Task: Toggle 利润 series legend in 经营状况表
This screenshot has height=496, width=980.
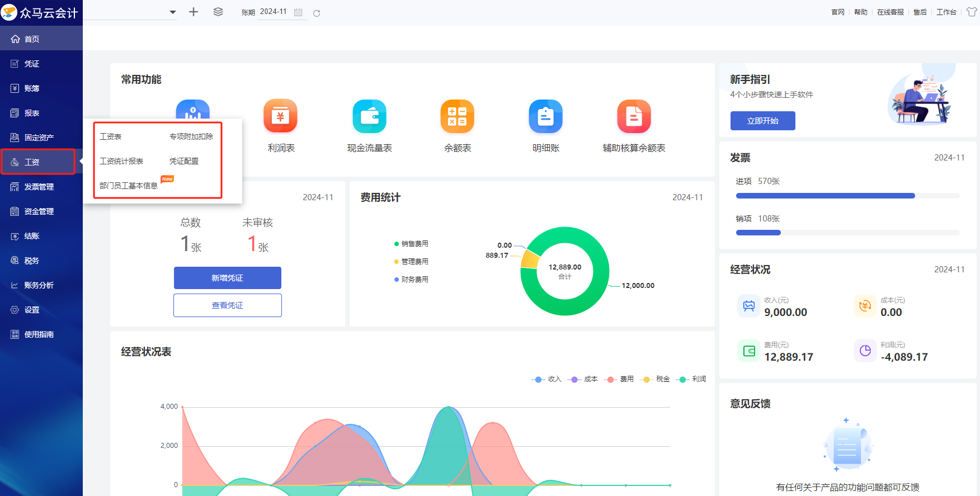Action: 691,379
